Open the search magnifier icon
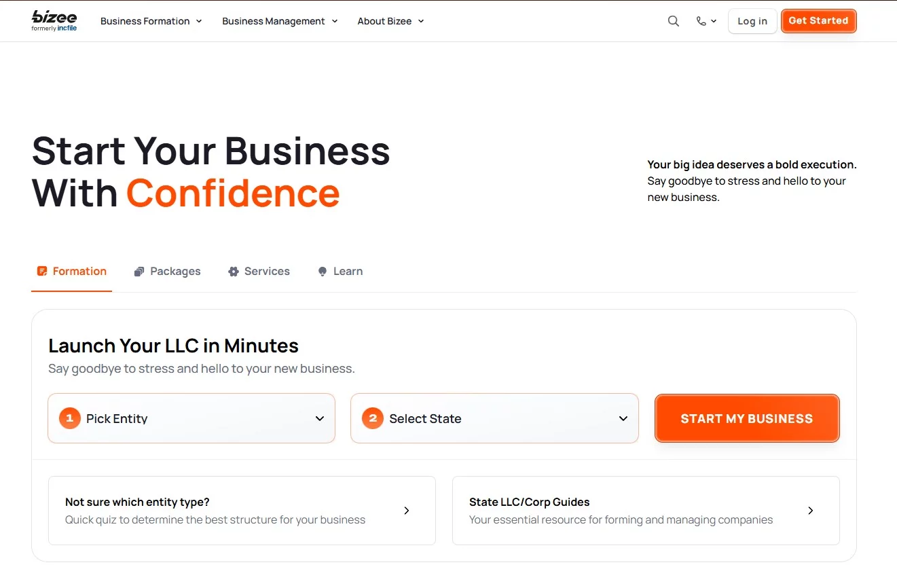The height and width of the screenshot is (588, 897). (673, 21)
